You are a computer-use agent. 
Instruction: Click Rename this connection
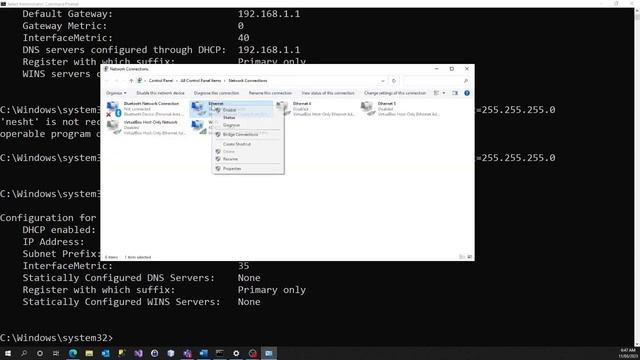point(270,93)
